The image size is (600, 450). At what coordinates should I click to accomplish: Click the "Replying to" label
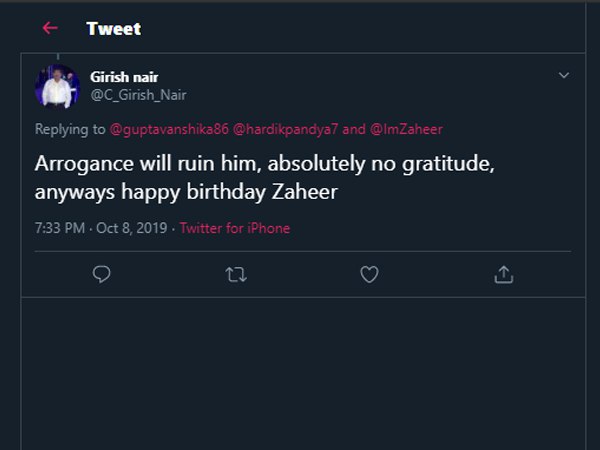pyautogui.click(x=70, y=129)
